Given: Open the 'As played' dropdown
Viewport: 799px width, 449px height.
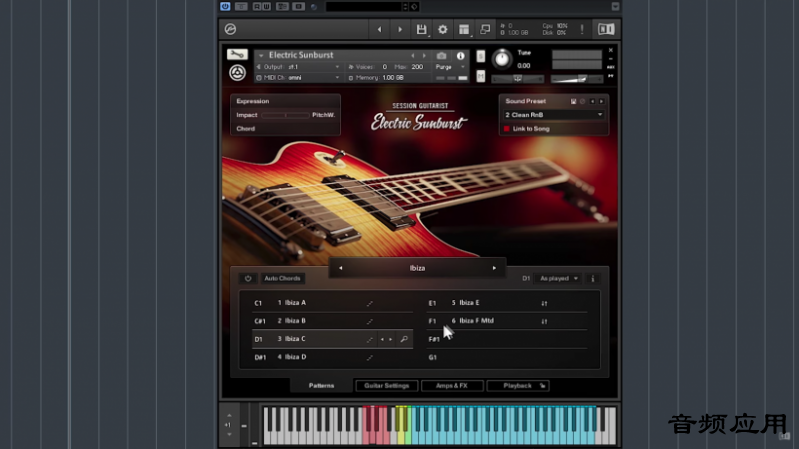Looking at the screenshot, I should point(559,278).
